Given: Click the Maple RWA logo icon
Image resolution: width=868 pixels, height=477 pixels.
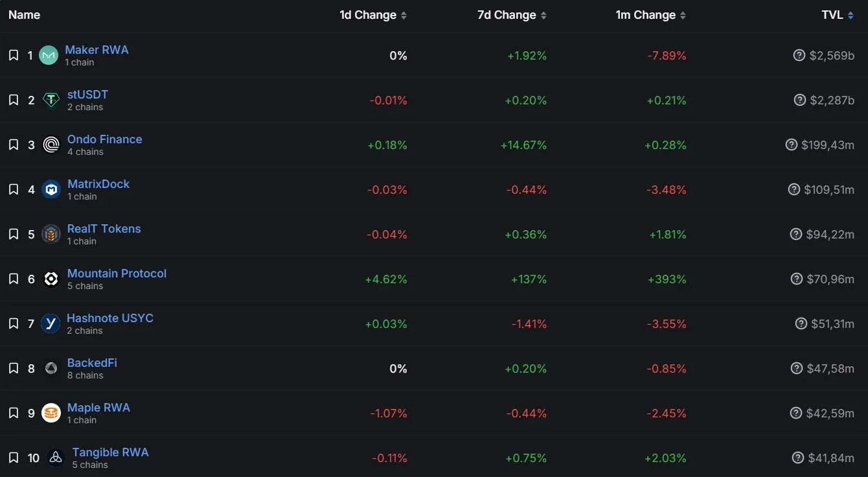Looking at the screenshot, I should coord(51,413).
